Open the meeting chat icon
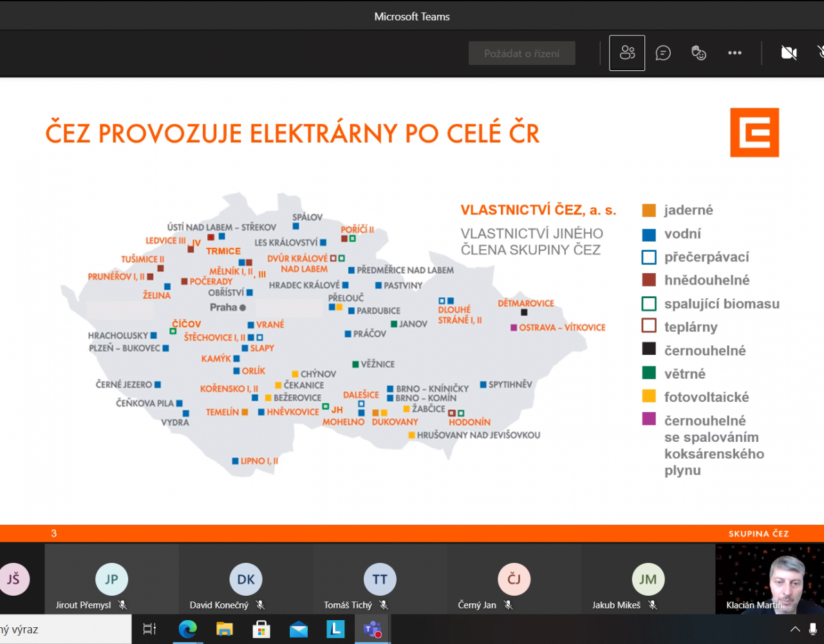Image resolution: width=824 pixels, height=644 pixels. (x=663, y=53)
